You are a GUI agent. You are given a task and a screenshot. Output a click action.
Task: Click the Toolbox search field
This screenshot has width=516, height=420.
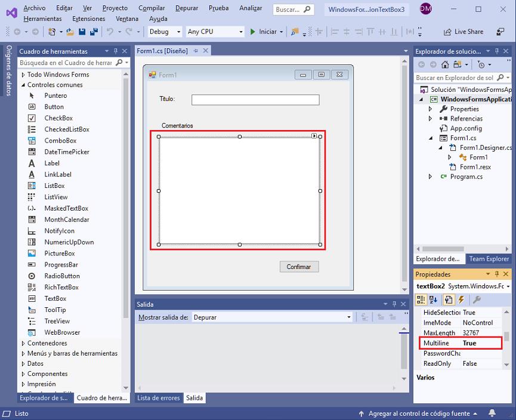click(64, 63)
